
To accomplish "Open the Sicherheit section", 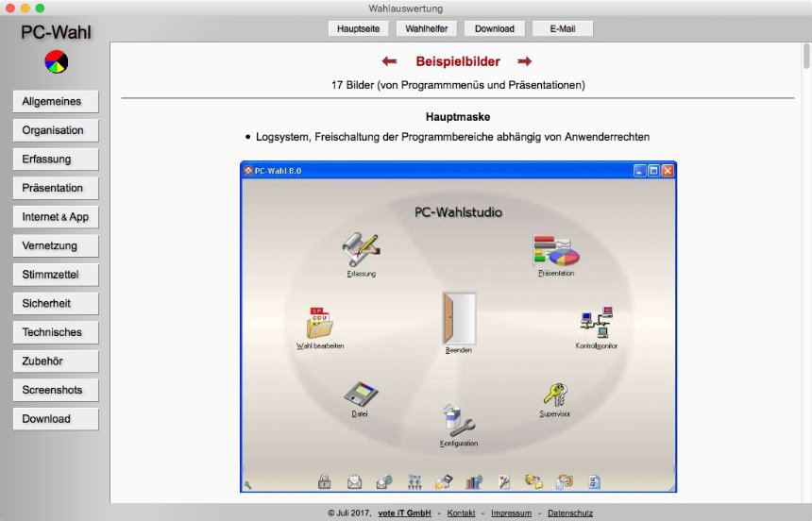I will tap(56, 304).
